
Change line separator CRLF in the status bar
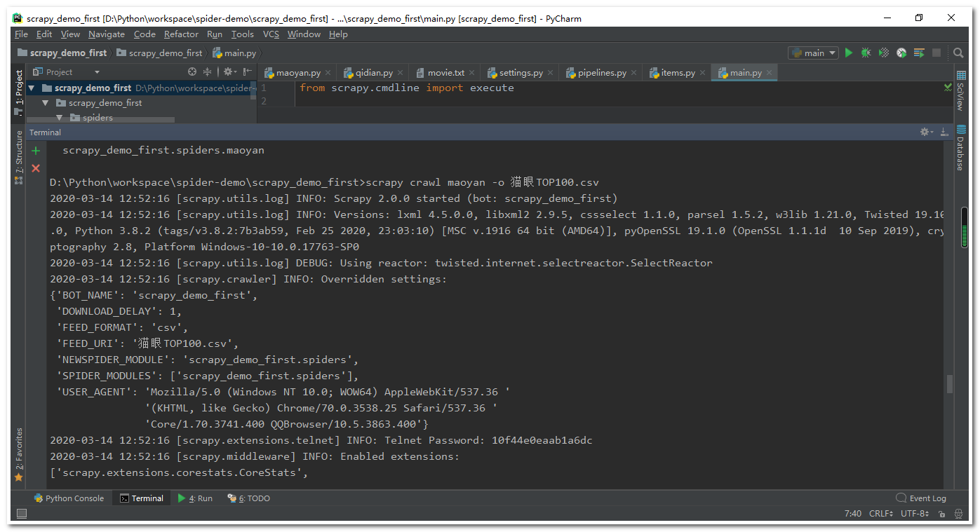coord(881,514)
